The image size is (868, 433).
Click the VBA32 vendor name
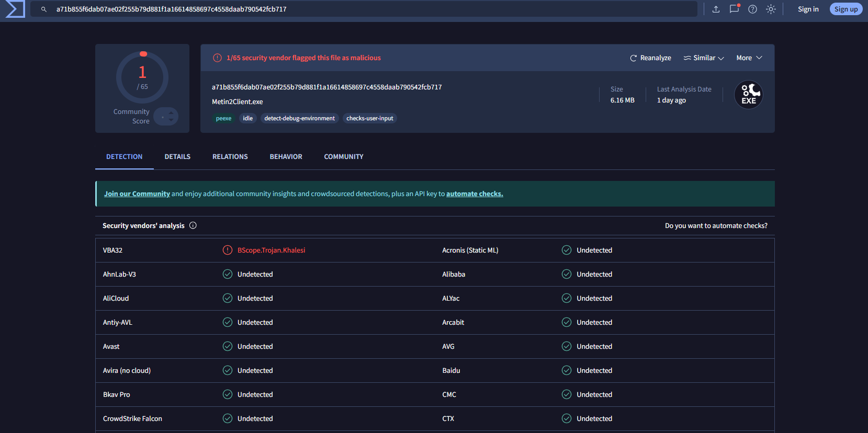(112, 250)
